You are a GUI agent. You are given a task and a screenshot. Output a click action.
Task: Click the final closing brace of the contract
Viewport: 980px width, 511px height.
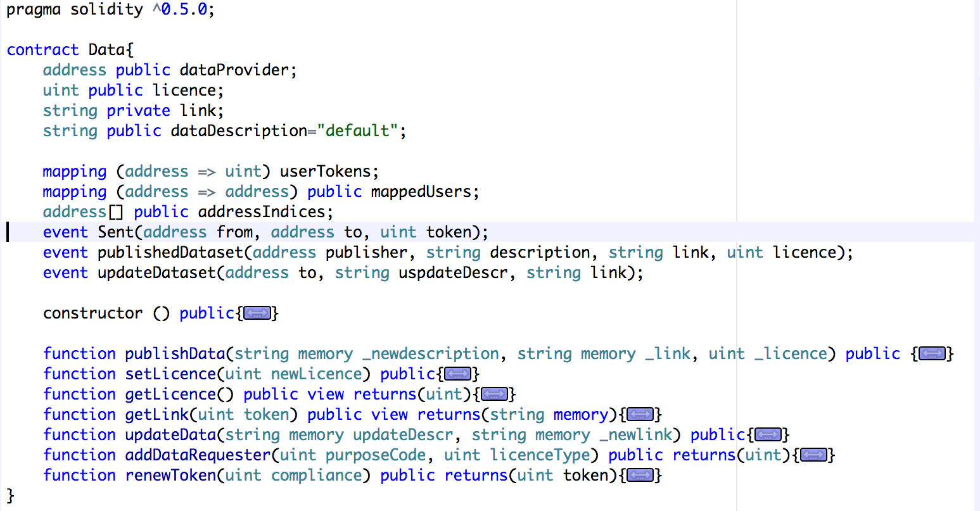10,496
